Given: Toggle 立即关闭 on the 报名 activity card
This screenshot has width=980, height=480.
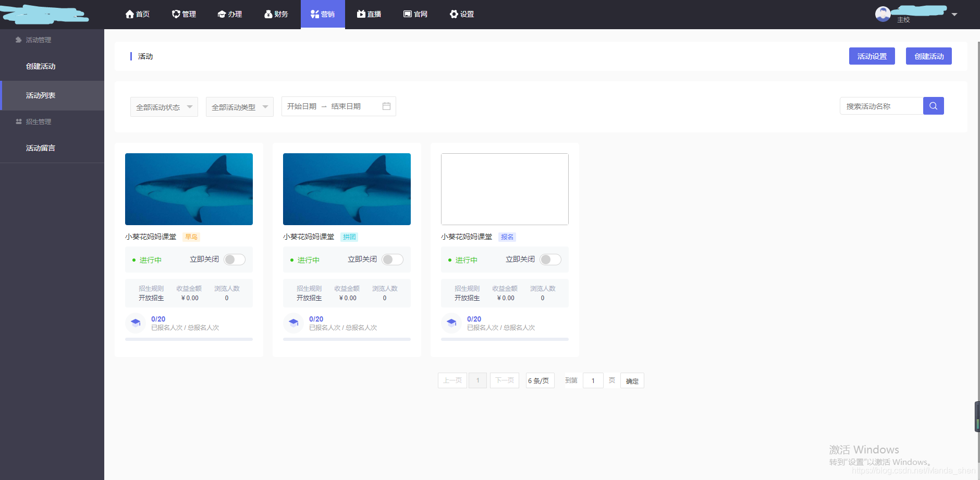Looking at the screenshot, I should 550,259.
